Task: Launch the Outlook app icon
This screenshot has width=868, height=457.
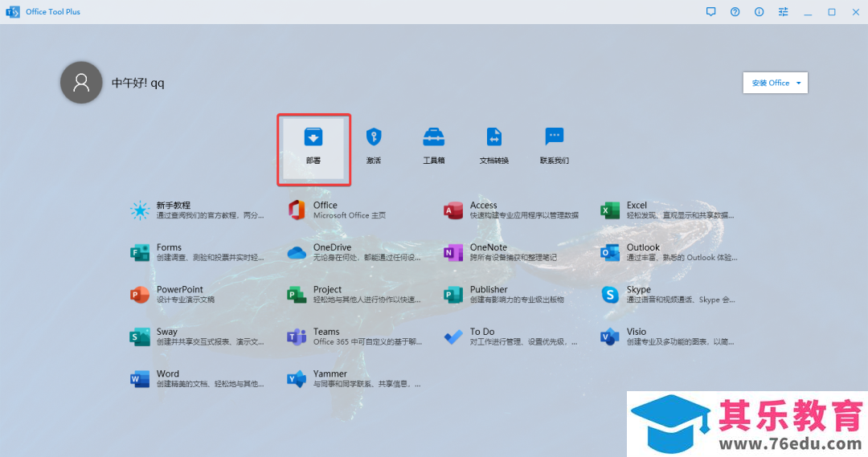Action: pos(610,252)
